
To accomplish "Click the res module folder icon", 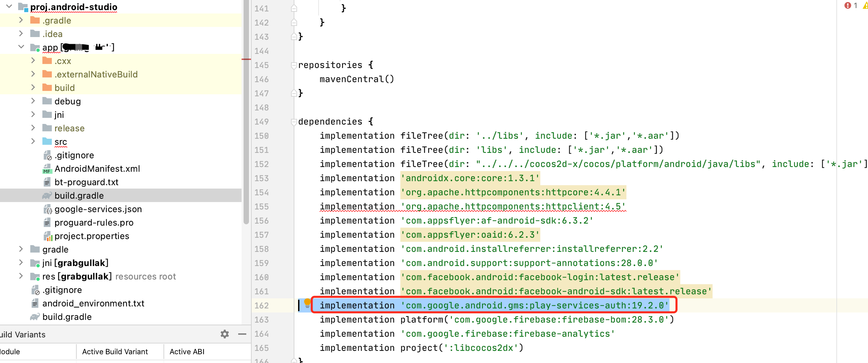I will click(35, 276).
